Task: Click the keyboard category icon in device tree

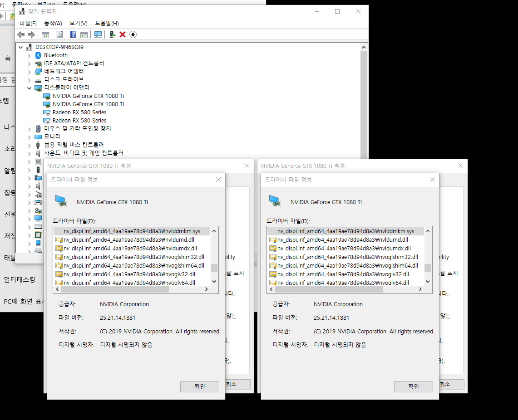Action: pos(38,227)
